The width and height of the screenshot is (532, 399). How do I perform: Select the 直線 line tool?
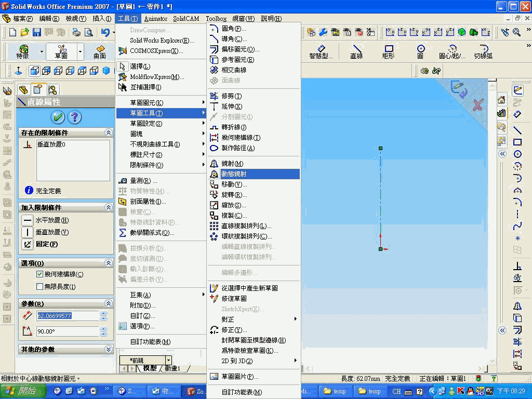tap(356, 51)
